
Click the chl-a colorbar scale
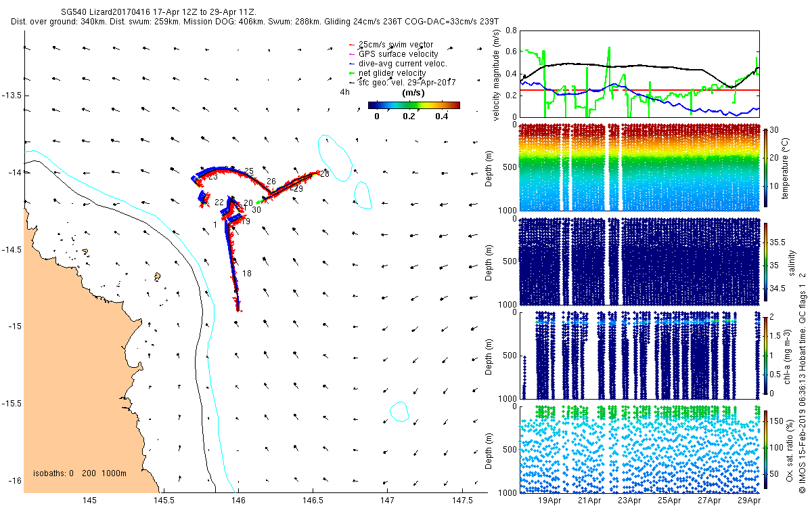pyautogui.click(x=766, y=354)
